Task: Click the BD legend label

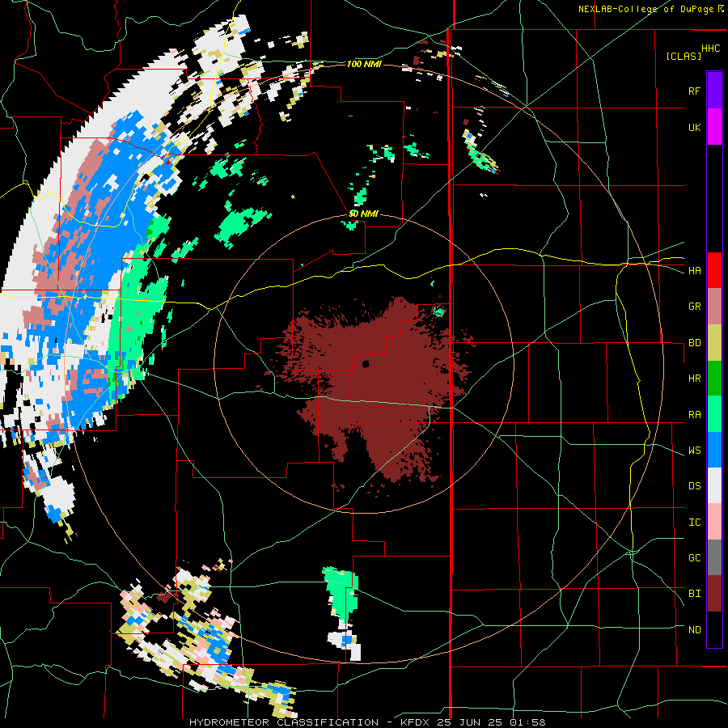Action: click(x=694, y=343)
